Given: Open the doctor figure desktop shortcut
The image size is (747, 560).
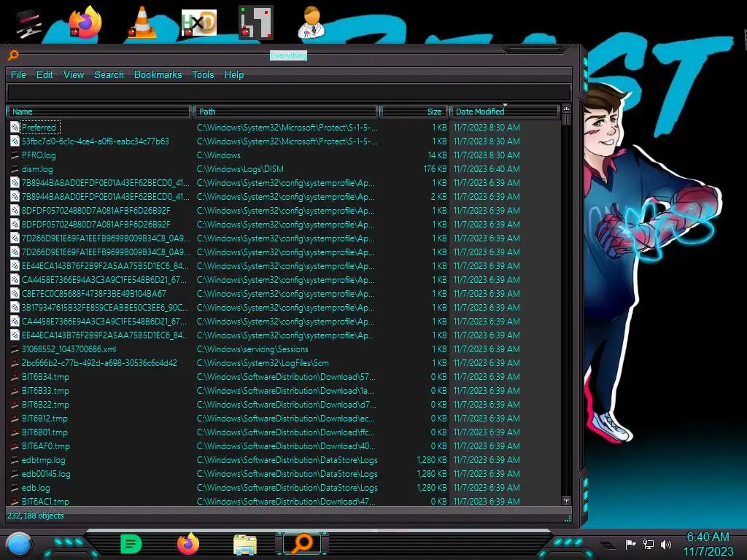Looking at the screenshot, I should pyautogui.click(x=312, y=22).
